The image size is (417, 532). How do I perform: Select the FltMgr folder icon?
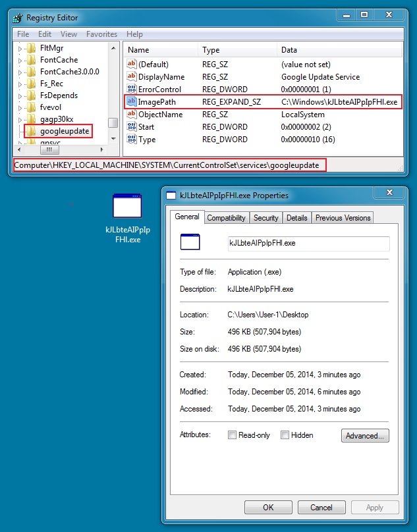point(31,48)
